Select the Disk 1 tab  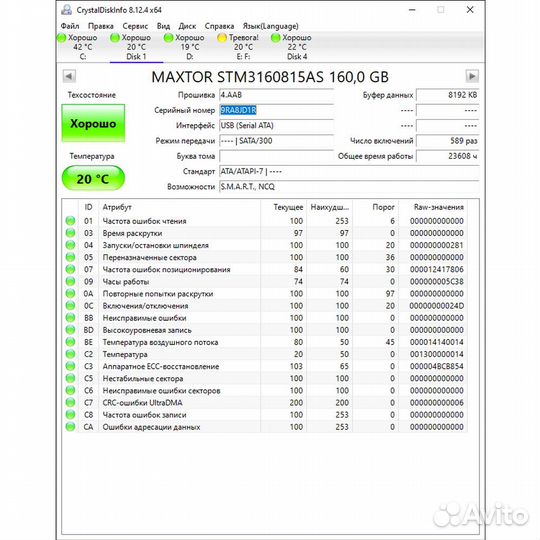click(136, 47)
